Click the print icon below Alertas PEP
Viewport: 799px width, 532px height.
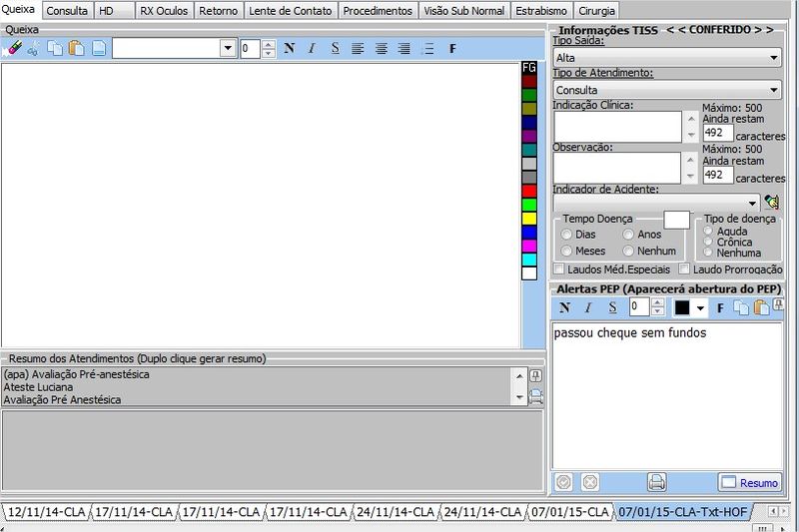pos(656,482)
